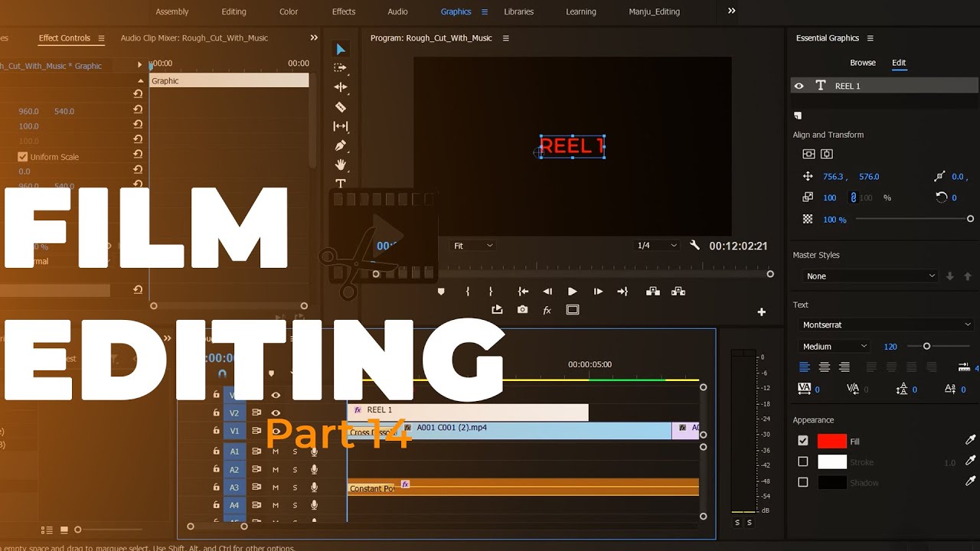Open the Audio Clip Mixer tab
Screen dimensions: 980x551
(194, 37)
